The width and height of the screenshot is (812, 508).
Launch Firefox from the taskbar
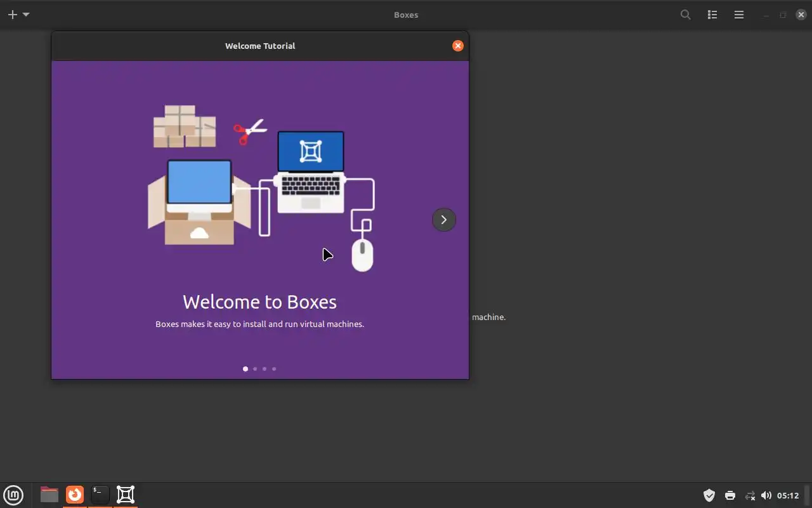[75, 495]
